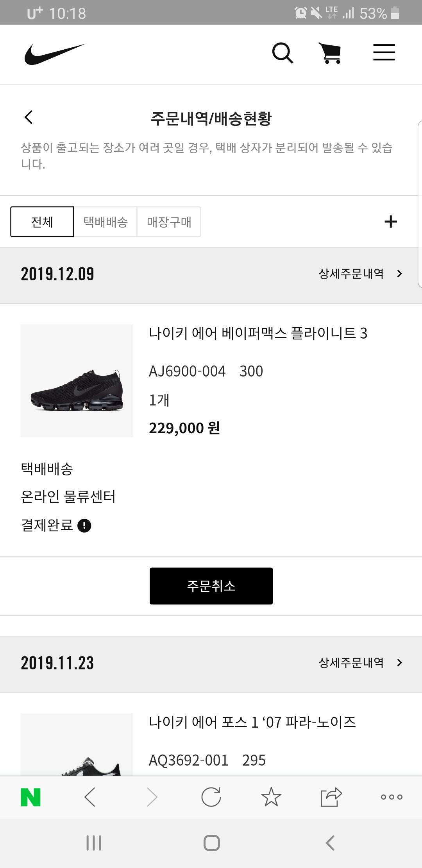Tap the black Vapormax shoe thumbnail
This screenshot has height=868, width=422.
pyautogui.click(x=77, y=381)
